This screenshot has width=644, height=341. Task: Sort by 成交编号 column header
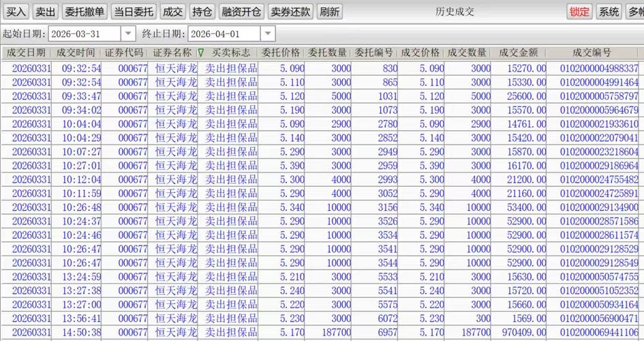(x=592, y=53)
